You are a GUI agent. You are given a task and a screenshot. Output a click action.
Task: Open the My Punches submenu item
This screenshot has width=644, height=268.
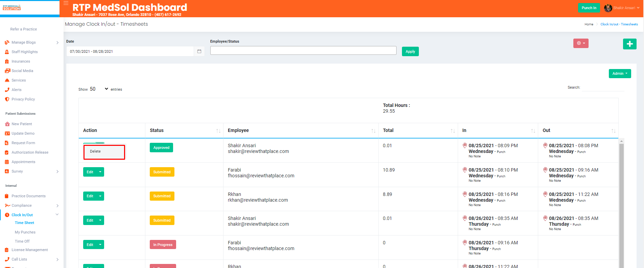click(25, 232)
